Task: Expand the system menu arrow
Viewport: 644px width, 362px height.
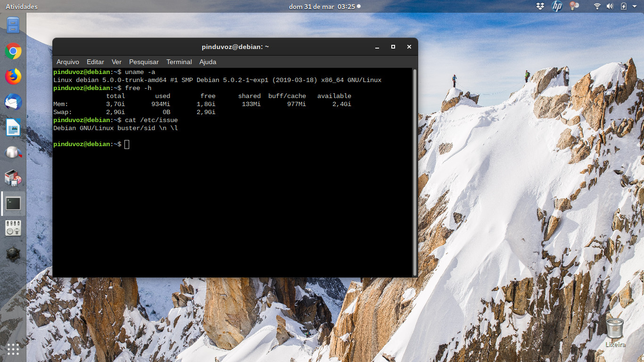Action: pyautogui.click(x=635, y=7)
